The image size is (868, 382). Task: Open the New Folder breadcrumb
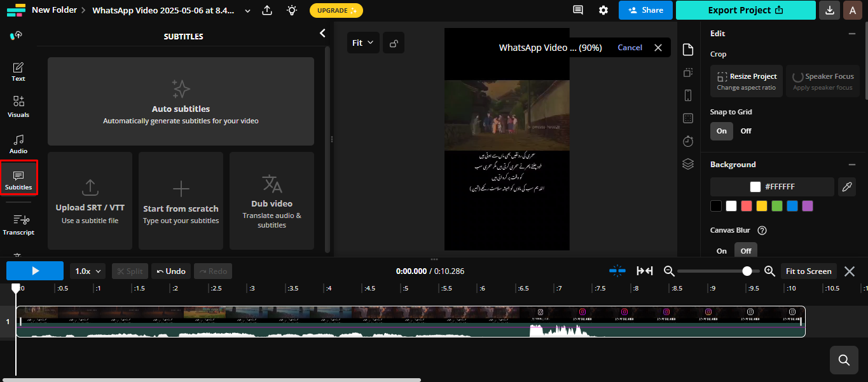tap(53, 10)
